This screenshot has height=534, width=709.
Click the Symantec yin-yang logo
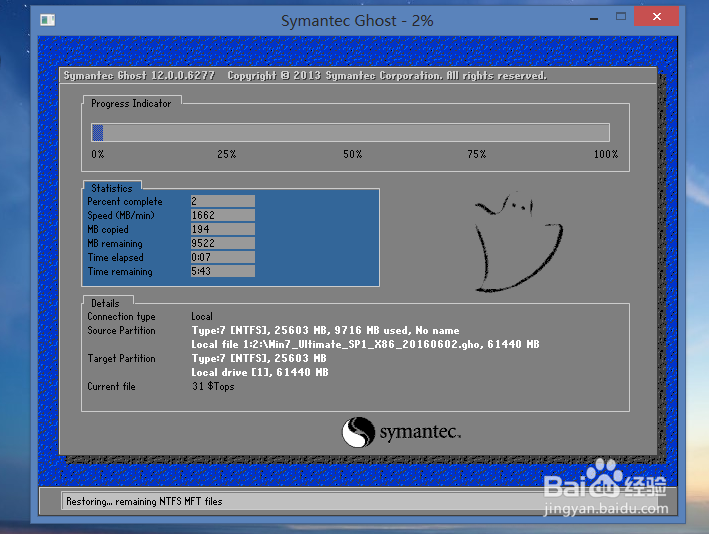[358, 432]
